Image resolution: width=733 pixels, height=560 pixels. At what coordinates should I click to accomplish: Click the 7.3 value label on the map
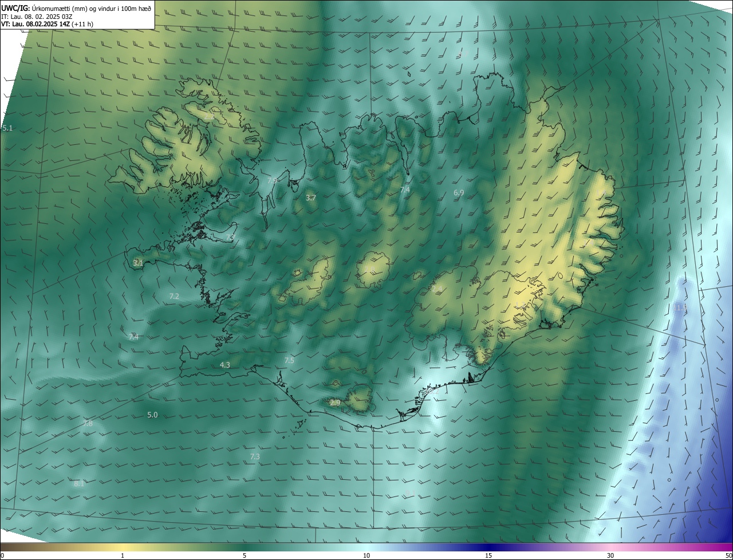tap(255, 456)
